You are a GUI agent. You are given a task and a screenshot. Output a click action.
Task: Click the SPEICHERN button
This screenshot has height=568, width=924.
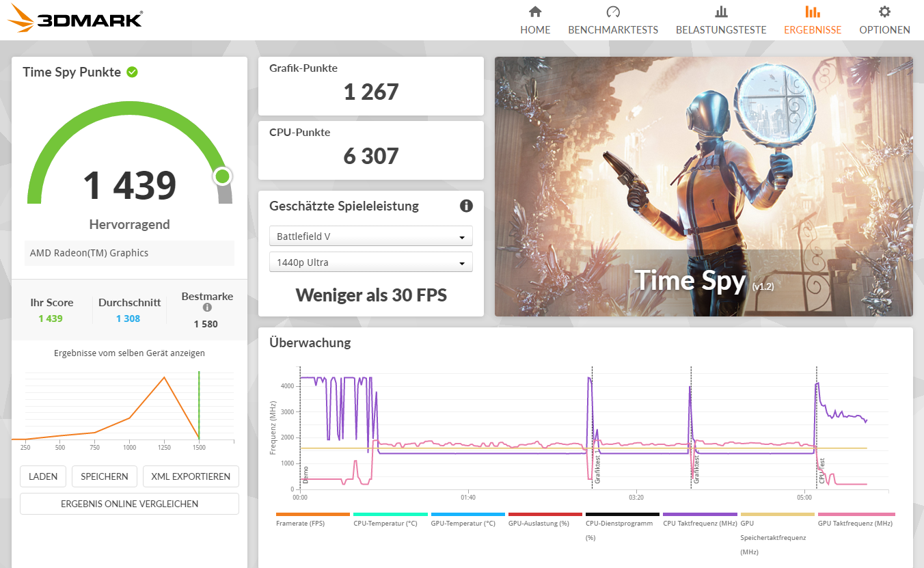pos(105,476)
